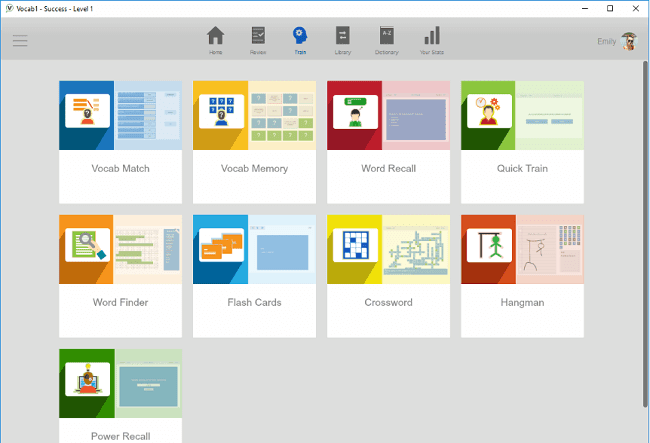The width and height of the screenshot is (650, 443).
Task: Open Flash Cards preview thumbnail
Action: point(282,249)
